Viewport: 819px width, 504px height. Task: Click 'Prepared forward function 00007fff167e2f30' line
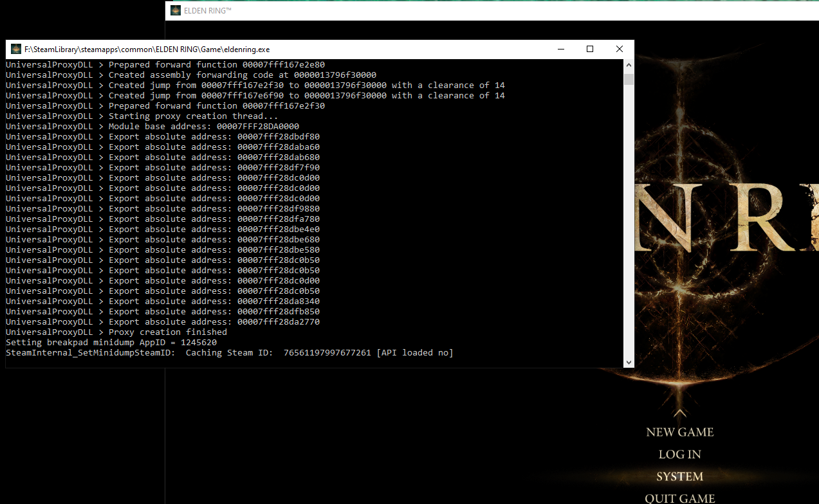pyautogui.click(x=165, y=106)
